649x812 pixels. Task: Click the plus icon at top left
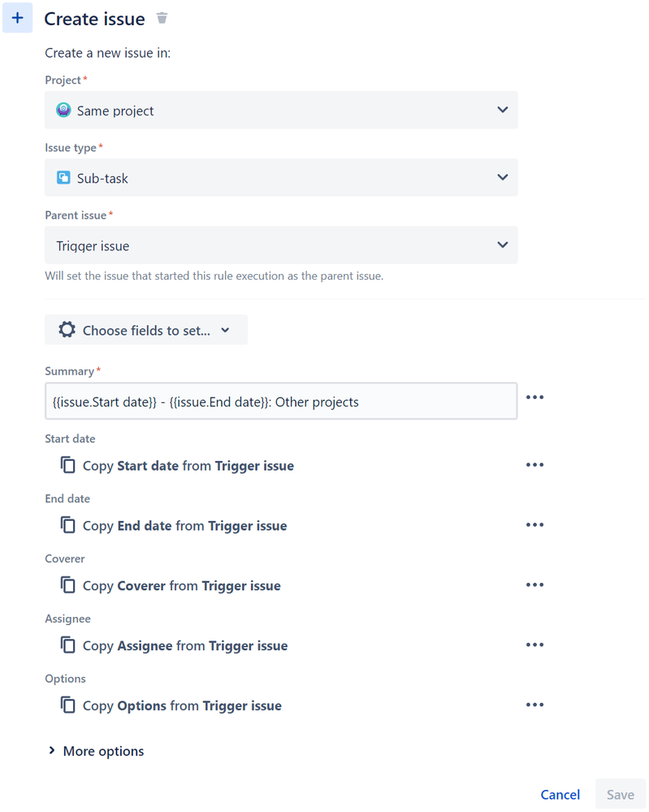click(18, 18)
